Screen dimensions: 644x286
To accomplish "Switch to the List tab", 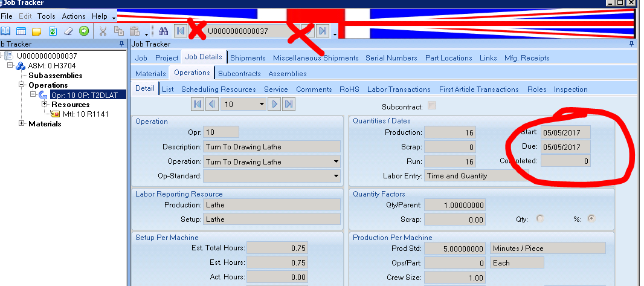I will point(167,89).
